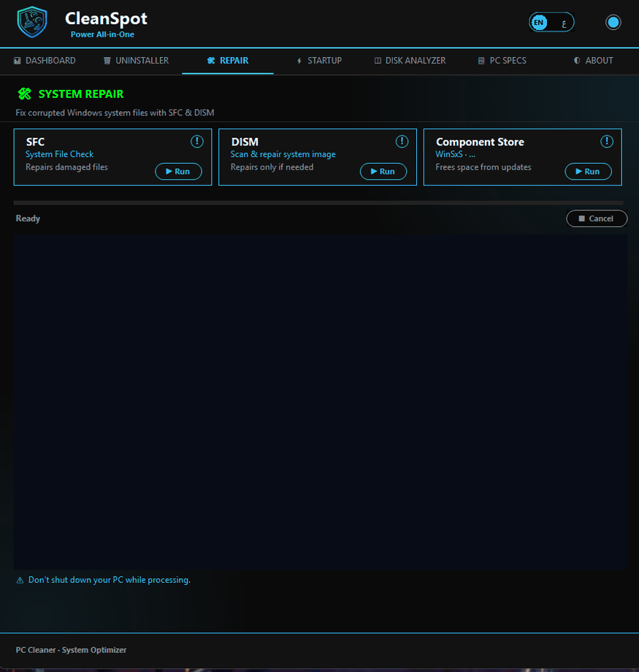Image resolution: width=639 pixels, height=672 pixels.
Task: Click the green System Repair wrench icon
Action: point(24,93)
